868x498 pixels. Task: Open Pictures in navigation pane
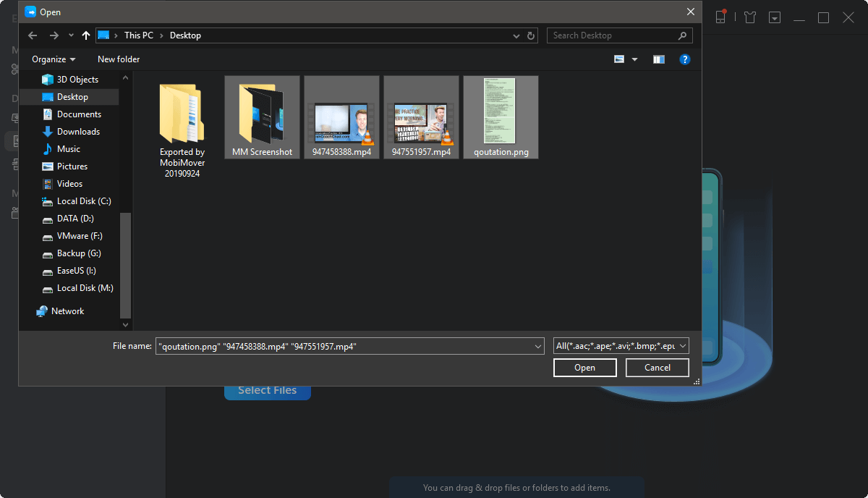(x=64, y=166)
